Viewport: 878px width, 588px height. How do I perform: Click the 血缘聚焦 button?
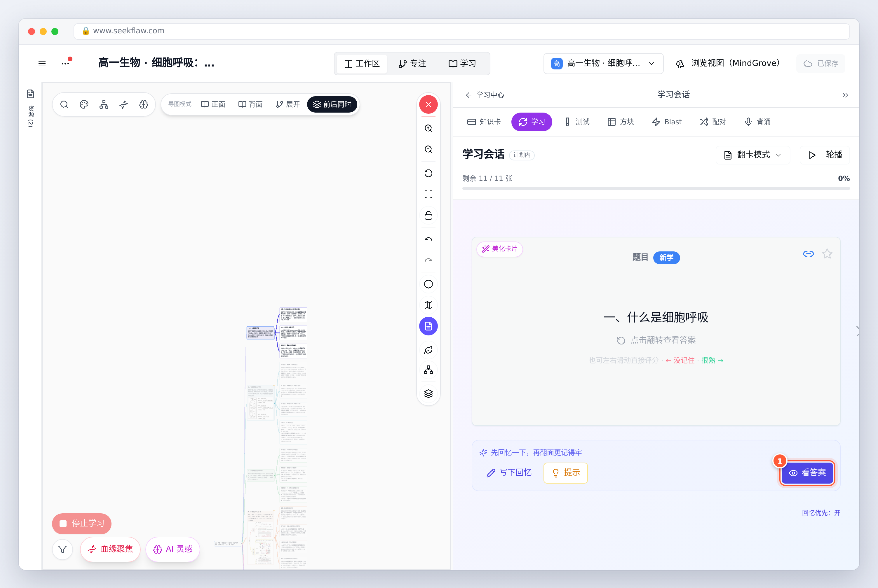110,549
